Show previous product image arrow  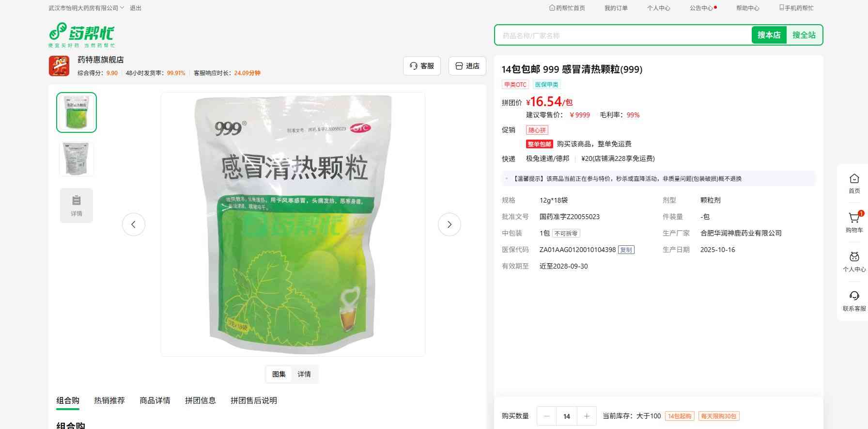(x=133, y=224)
